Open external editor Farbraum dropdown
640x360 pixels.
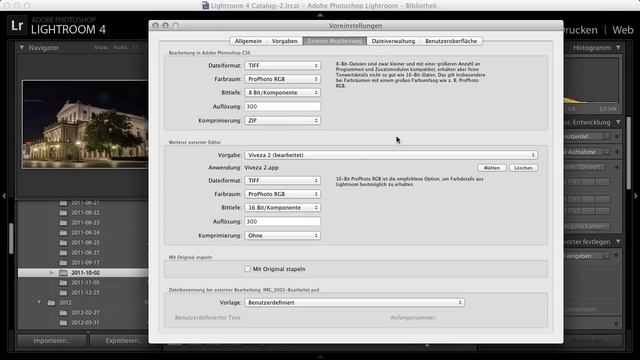click(x=282, y=194)
